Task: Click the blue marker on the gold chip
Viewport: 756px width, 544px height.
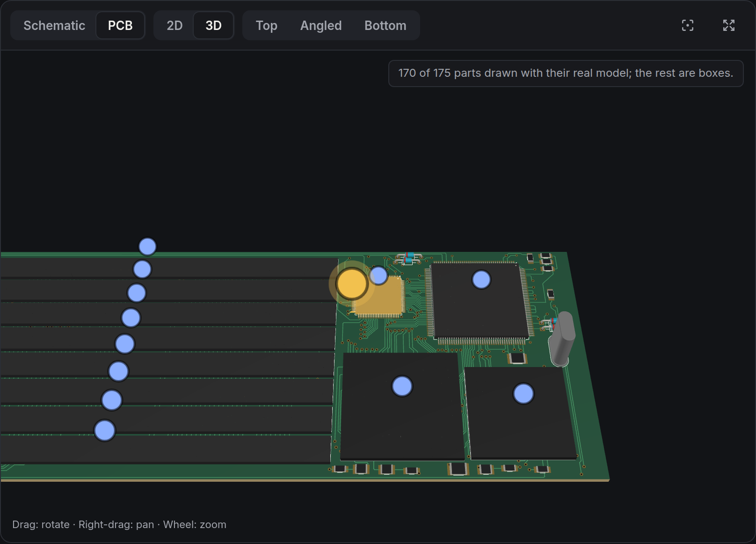Action: tap(378, 276)
